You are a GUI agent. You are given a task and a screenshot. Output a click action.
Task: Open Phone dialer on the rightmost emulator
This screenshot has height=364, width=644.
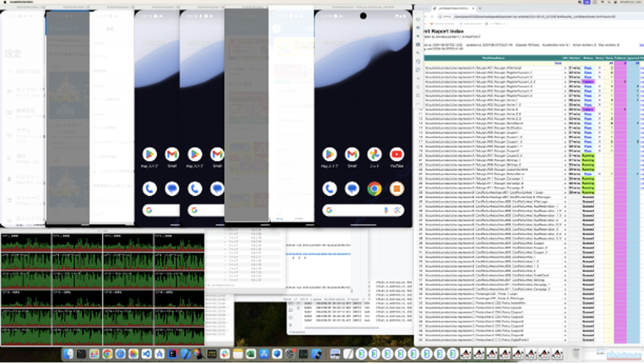pos(330,188)
